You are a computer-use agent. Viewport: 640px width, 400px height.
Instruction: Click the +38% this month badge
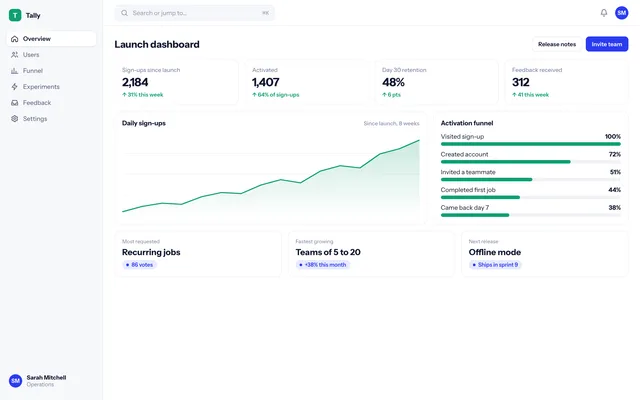click(322, 265)
